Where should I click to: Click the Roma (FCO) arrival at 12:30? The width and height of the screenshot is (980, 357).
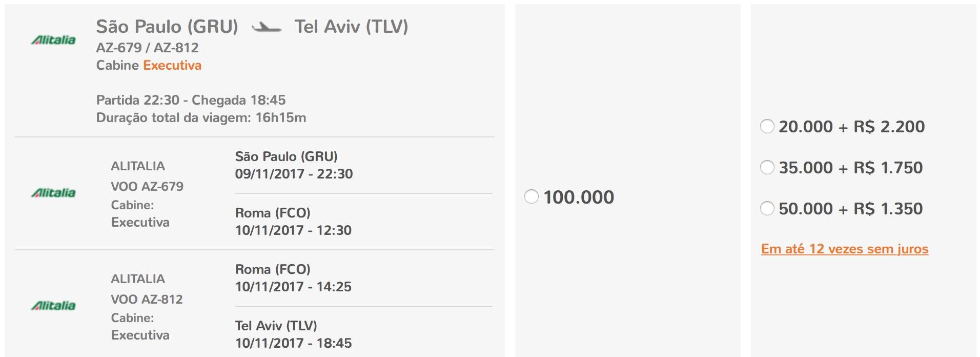pos(293,222)
